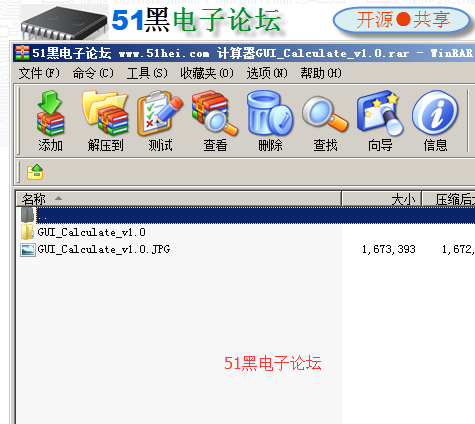The height and width of the screenshot is (424, 475).
Task: Open the 文件(F) menu
Action: tap(39, 73)
